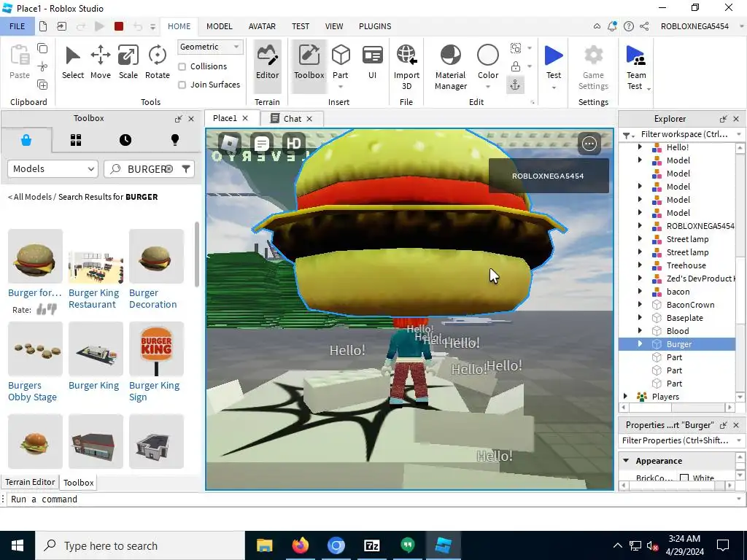Open the VIEW ribbon tab

[334, 26]
